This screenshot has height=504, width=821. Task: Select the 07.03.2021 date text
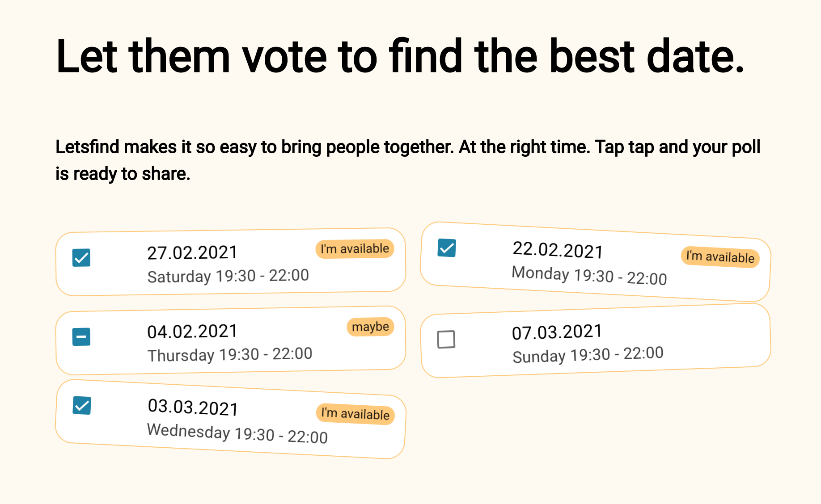(x=557, y=332)
